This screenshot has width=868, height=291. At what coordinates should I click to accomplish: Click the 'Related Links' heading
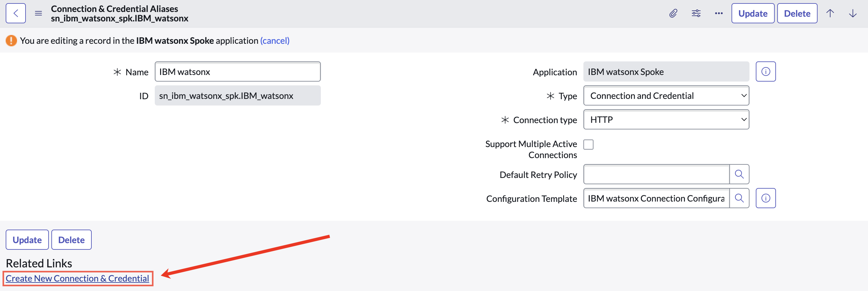[x=39, y=263]
